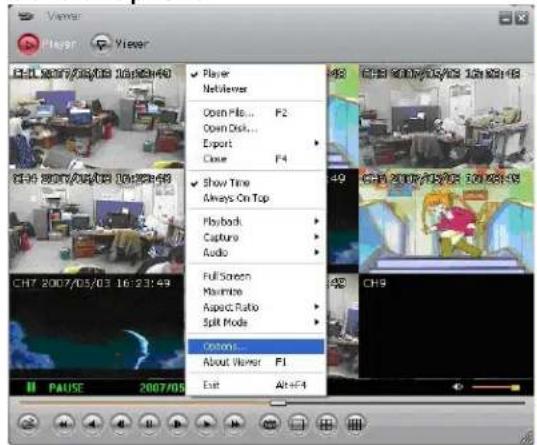Click the fast rewind button

tap(64, 424)
